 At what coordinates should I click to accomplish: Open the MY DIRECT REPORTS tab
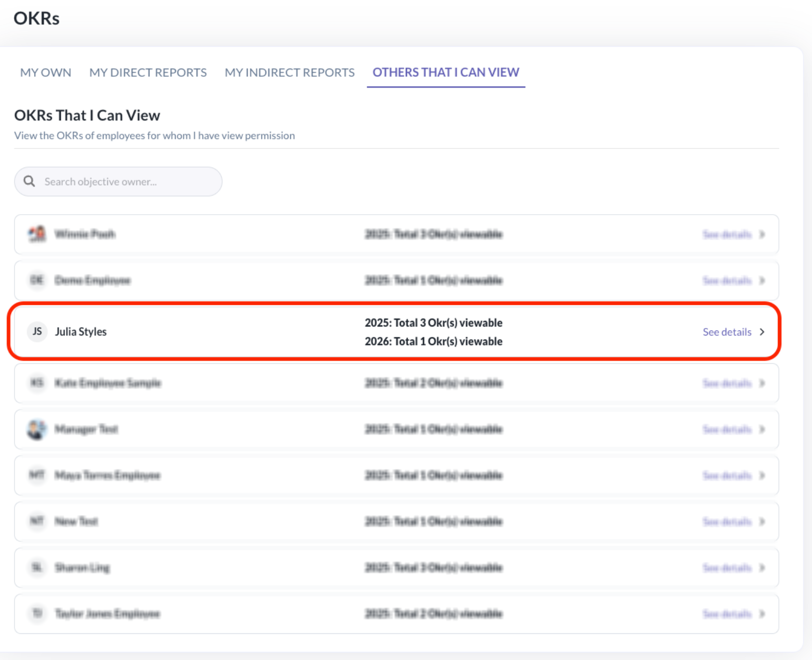[148, 73]
